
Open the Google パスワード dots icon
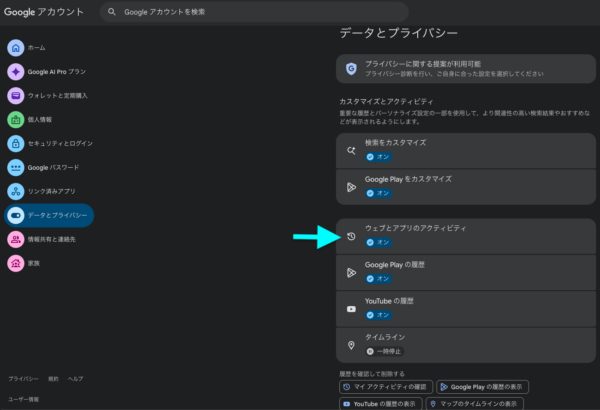[x=16, y=167]
